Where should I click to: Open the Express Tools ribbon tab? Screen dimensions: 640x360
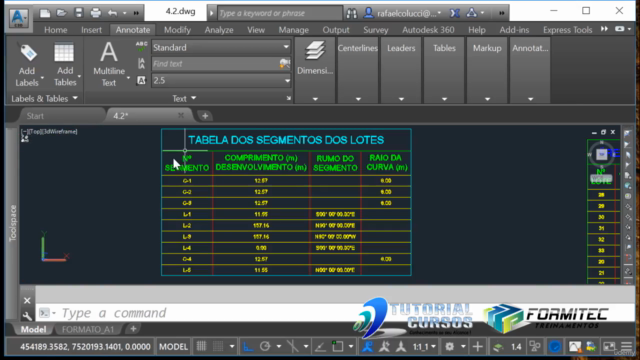point(567,30)
